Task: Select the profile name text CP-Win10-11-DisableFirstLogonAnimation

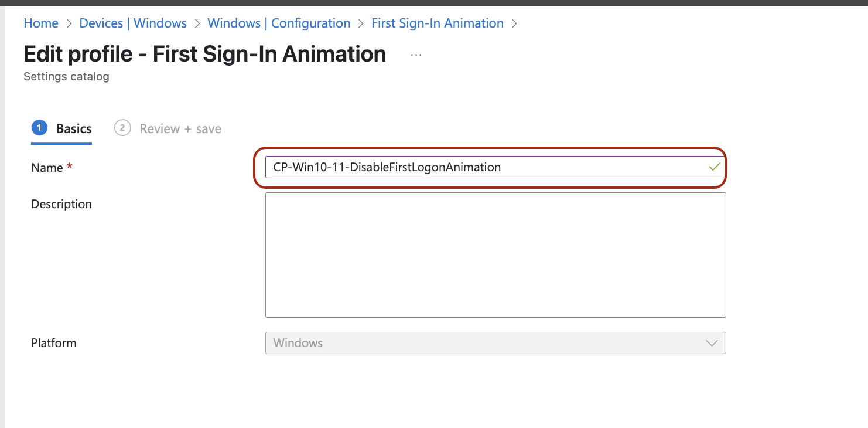Action: pos(385,167)
